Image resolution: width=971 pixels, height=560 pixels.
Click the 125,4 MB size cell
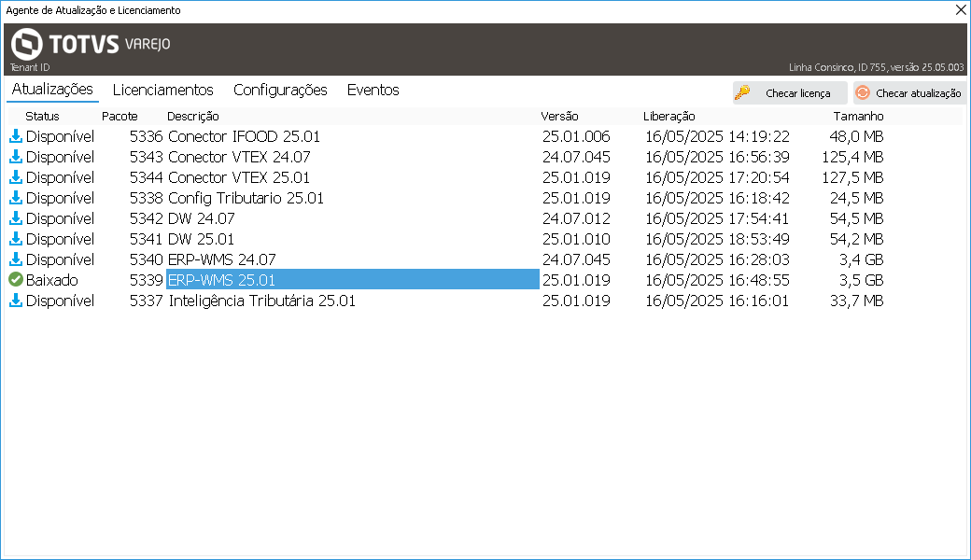pyautogui.click(x=852, y=157)
